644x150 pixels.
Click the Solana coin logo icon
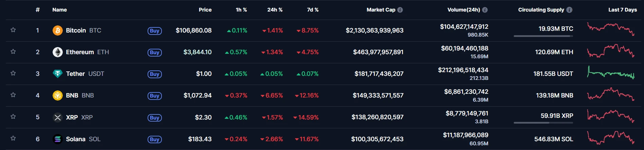tap(58, 139)
